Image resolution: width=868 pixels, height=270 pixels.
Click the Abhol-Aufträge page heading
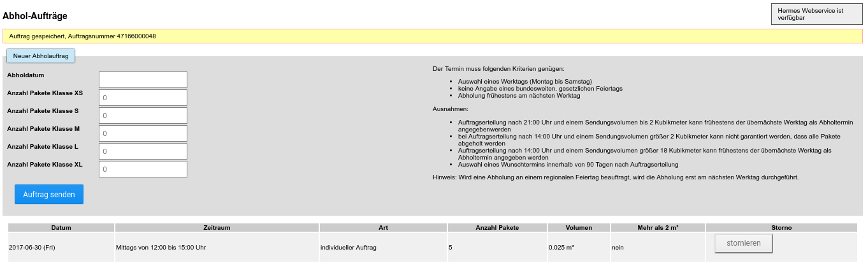35,15
